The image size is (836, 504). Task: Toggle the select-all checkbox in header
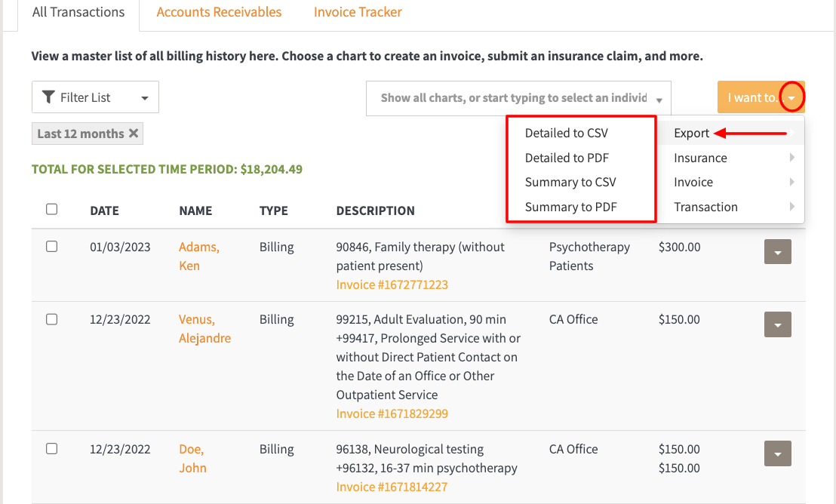(x=52, y=209)
